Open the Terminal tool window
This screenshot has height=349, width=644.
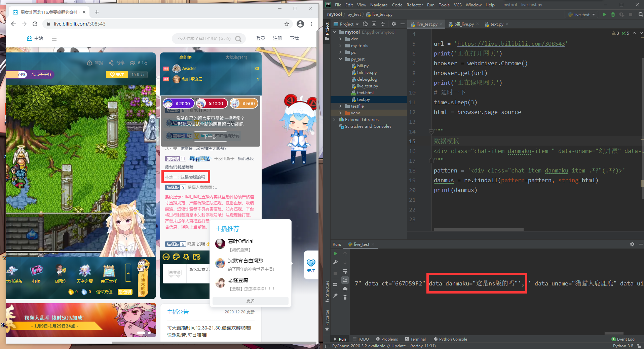(x=415, y=339)
